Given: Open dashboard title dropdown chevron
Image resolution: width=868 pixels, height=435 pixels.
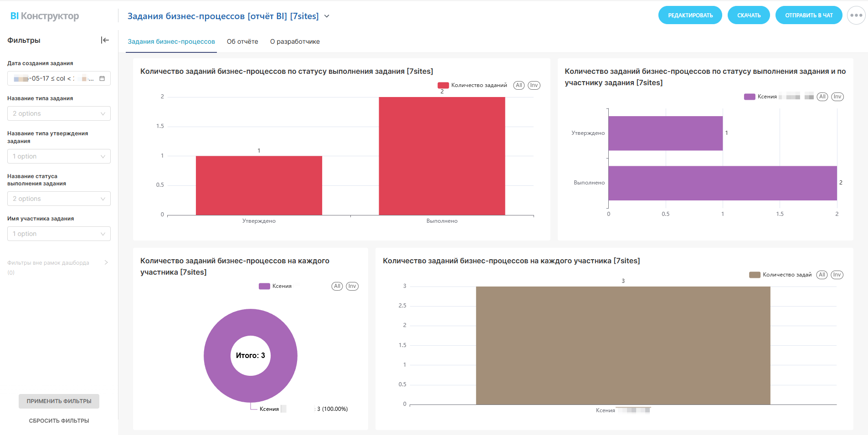Looking at the screenshot, I should click(327, 16).
